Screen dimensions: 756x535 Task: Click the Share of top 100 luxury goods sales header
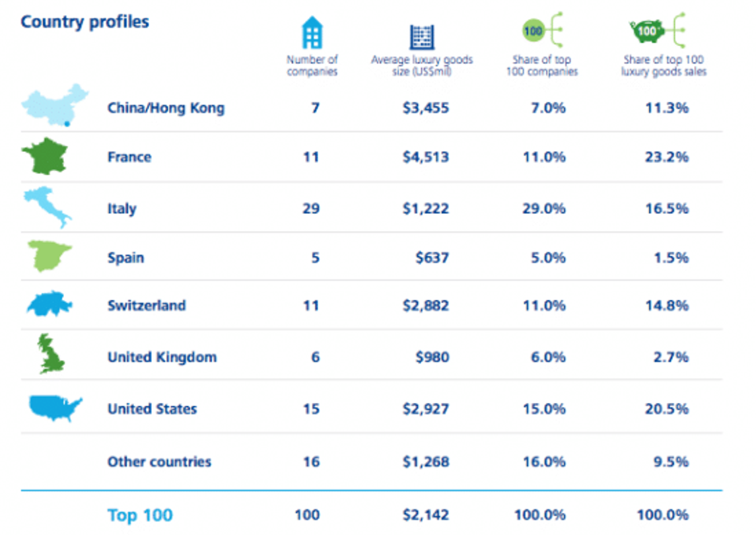click(664, 65)
